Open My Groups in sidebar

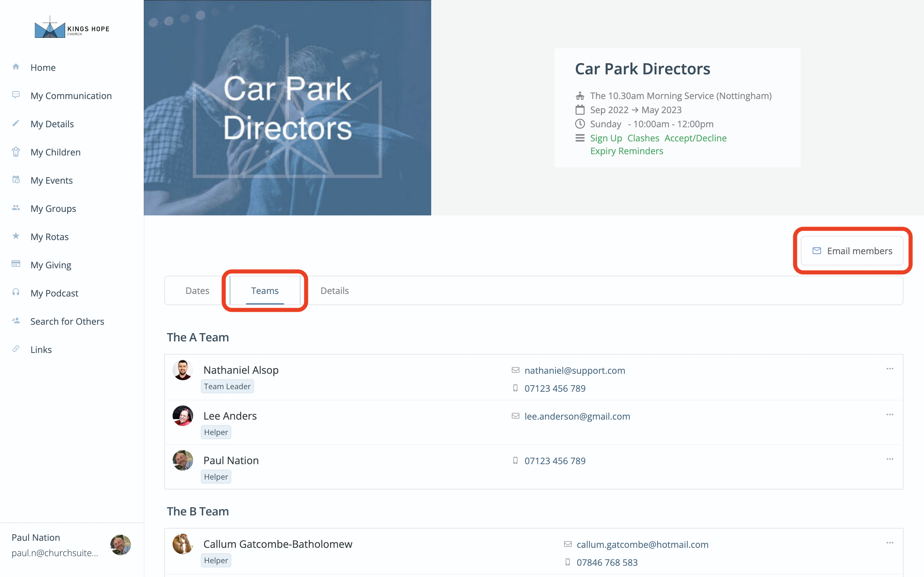[53, 209]
